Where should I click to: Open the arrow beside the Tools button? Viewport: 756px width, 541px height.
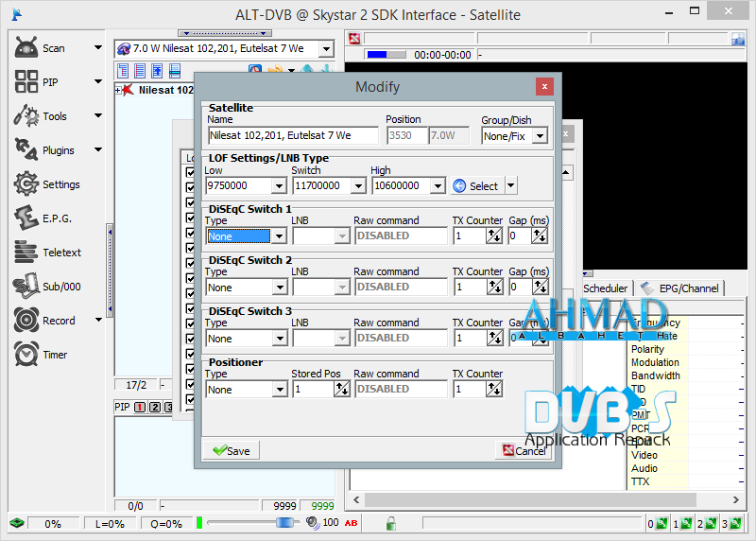[98, 115]
